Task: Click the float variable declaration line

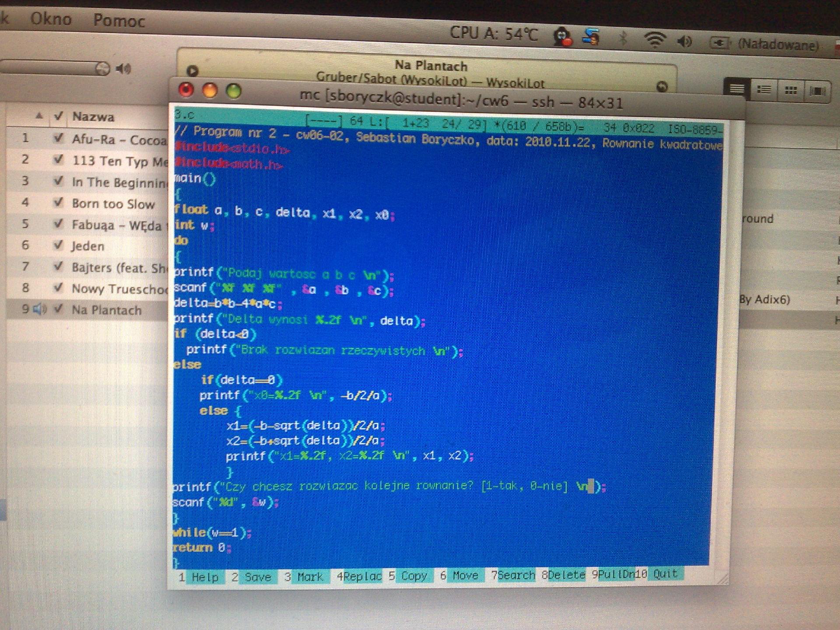Action: [284, 212]
